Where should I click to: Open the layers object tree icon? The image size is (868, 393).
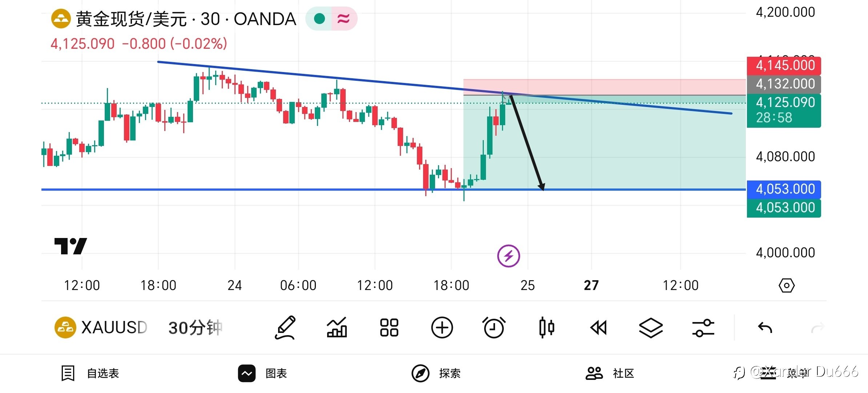pos(651,327)
